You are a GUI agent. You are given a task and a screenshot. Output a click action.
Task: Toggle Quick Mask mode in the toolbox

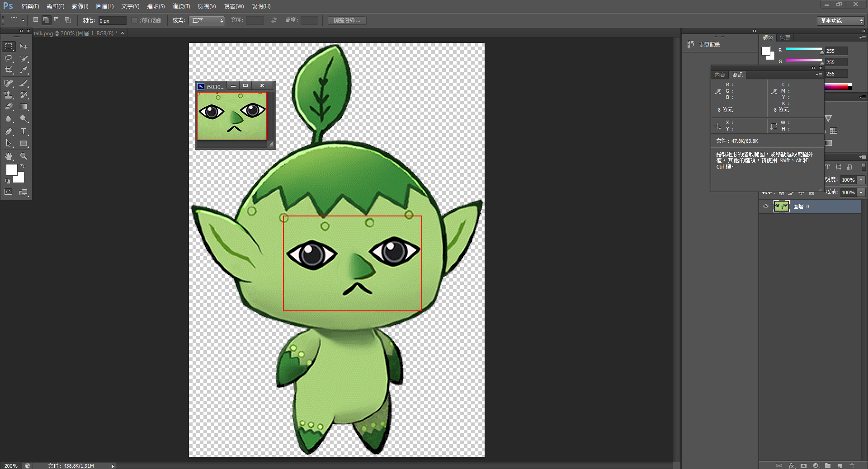point(9,192)
